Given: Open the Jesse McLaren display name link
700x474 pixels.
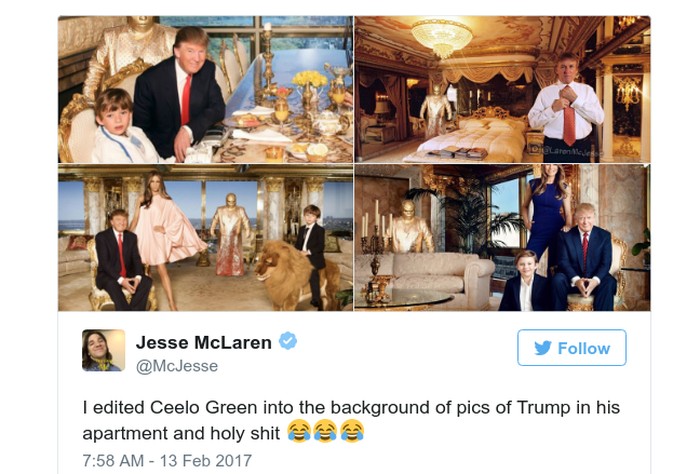Looking at the screenshot, I should [204, 342].
